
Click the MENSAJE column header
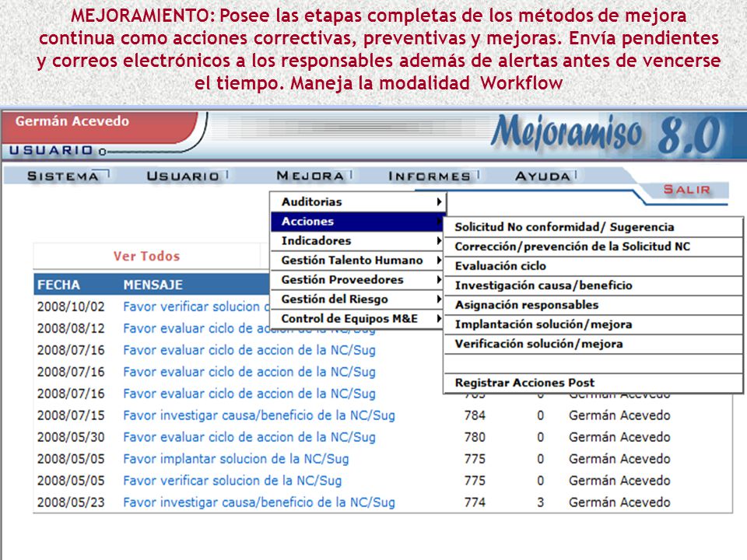153,285
